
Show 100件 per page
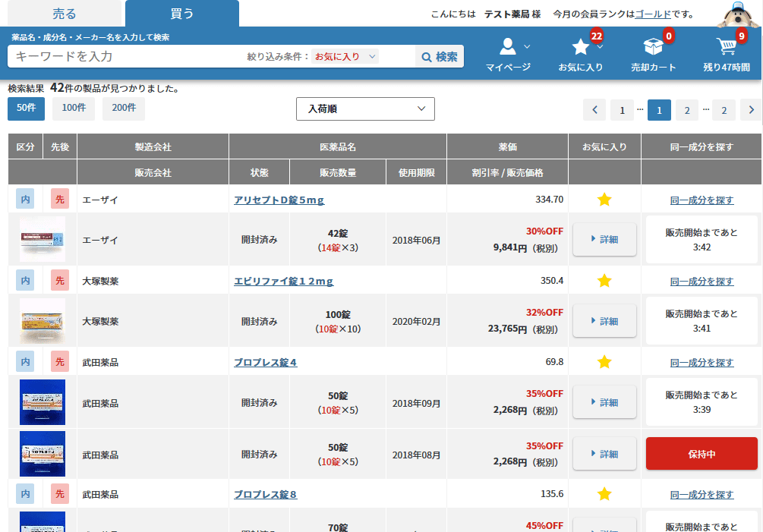(74, 109)
